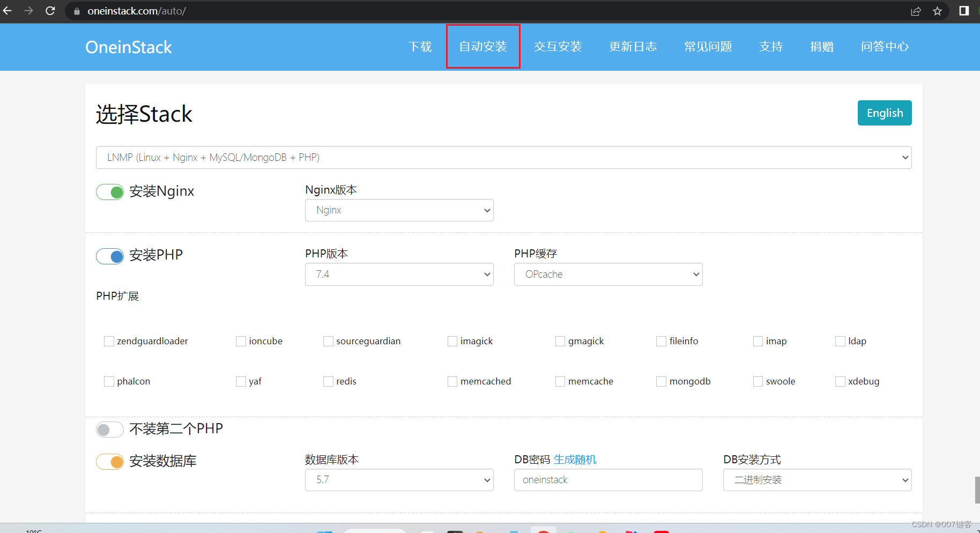This screenshot has width=980, height=533.
Task: Select the 交互安装 menu item
Action: coord(558,47)
